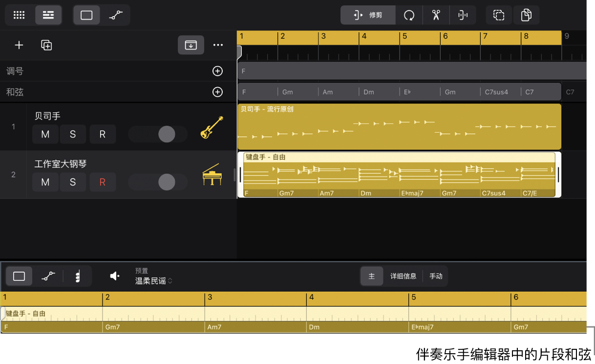Viewport: 595px width, 364px height.
Task: Click the 修剪 trim button
Action: pyautogui.click(x=368, y=15)
